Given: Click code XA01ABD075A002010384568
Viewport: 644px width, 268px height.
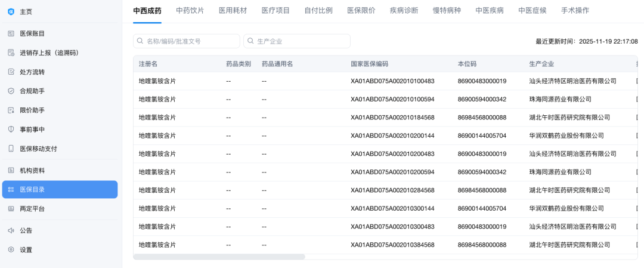Looking at the screenshot, I should [392, 245].
